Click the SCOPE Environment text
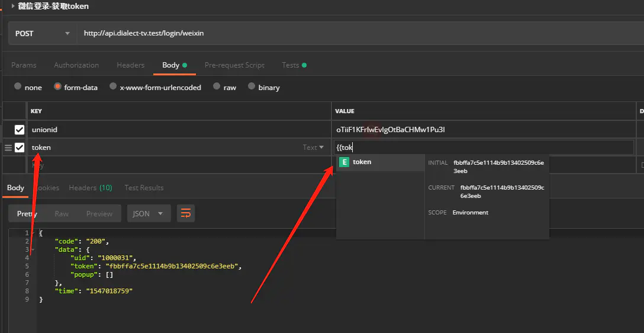The width and height of the screenshot is (644, 333). 470,213
